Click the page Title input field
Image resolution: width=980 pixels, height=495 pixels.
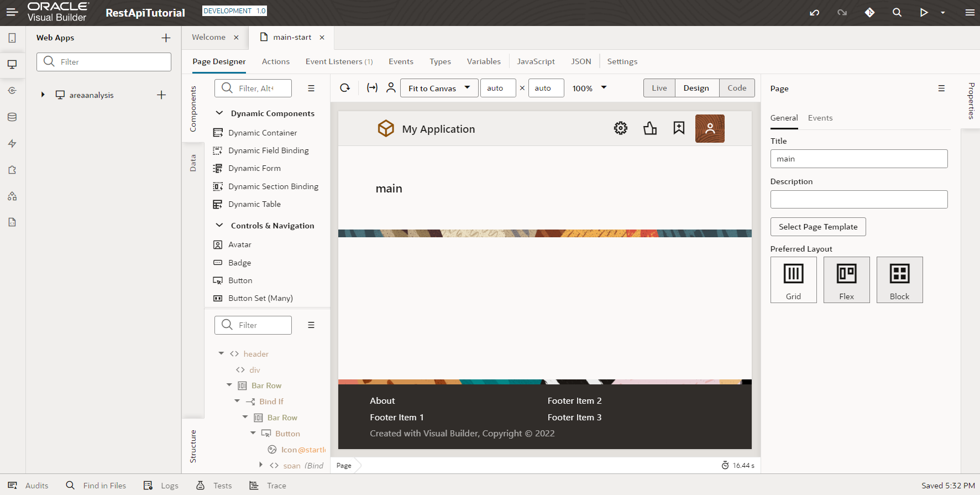pos(858,159)
